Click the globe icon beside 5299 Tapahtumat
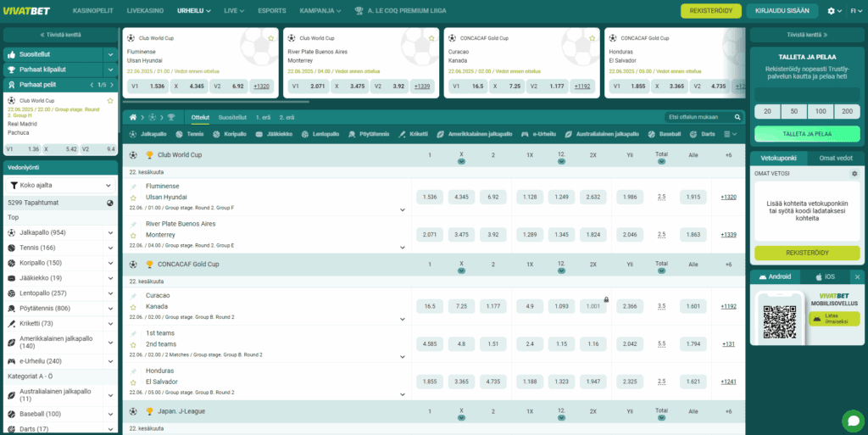 coord(110,204)
